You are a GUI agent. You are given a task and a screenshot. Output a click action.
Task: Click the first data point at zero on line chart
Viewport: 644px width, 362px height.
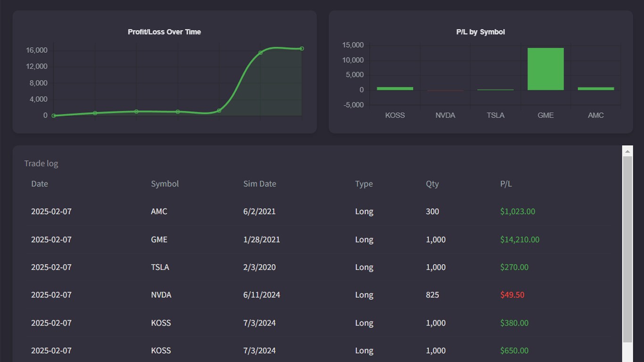[x=54, y=115]
